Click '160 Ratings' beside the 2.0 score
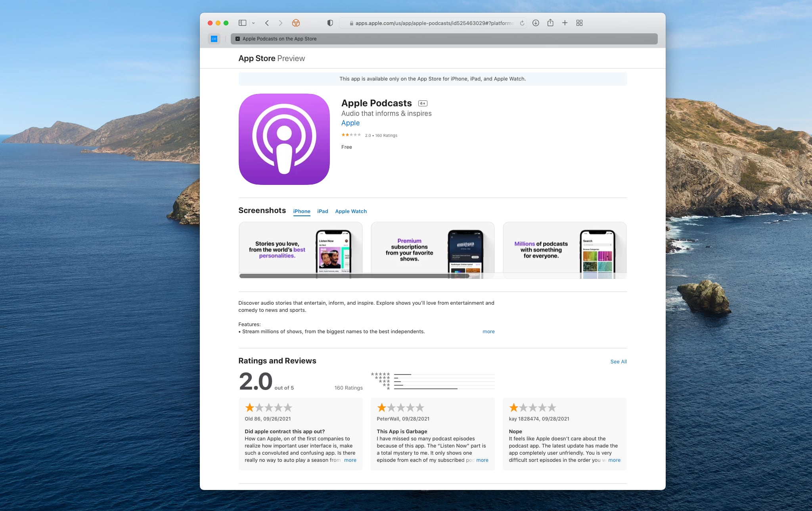The height and width of the screenshot is (511, 812). (349, 388)
